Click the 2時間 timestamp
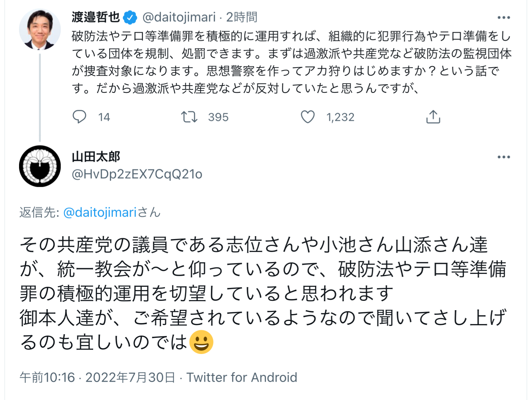This screenshot has height=400, width=532. tap(242, 17)
